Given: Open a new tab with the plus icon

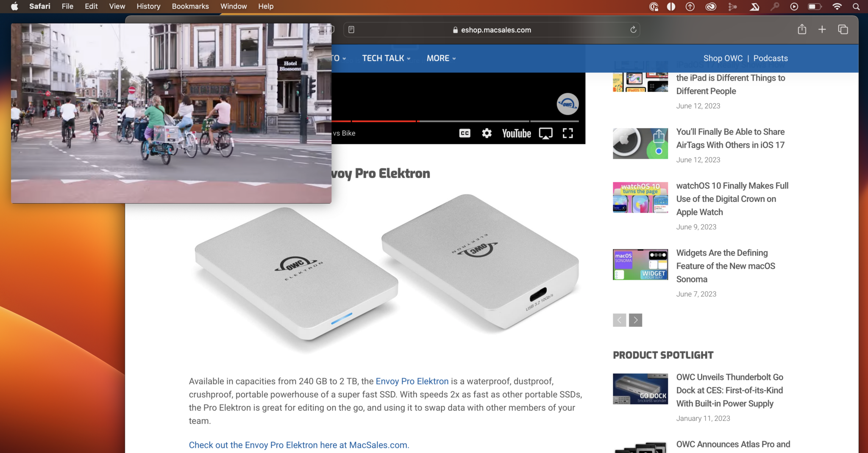Looking at the screenshot, I should pyautogui.click(x=822, y=30).
